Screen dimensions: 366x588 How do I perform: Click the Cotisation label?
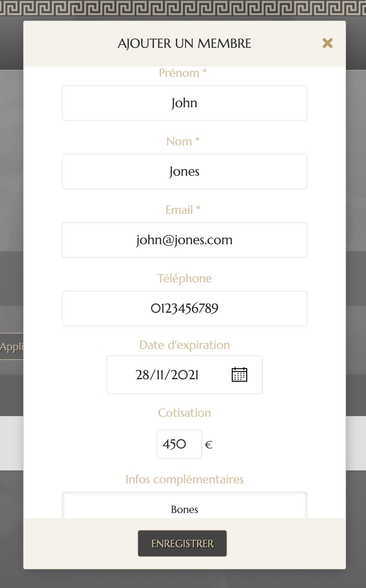click(x=184, y=413)
